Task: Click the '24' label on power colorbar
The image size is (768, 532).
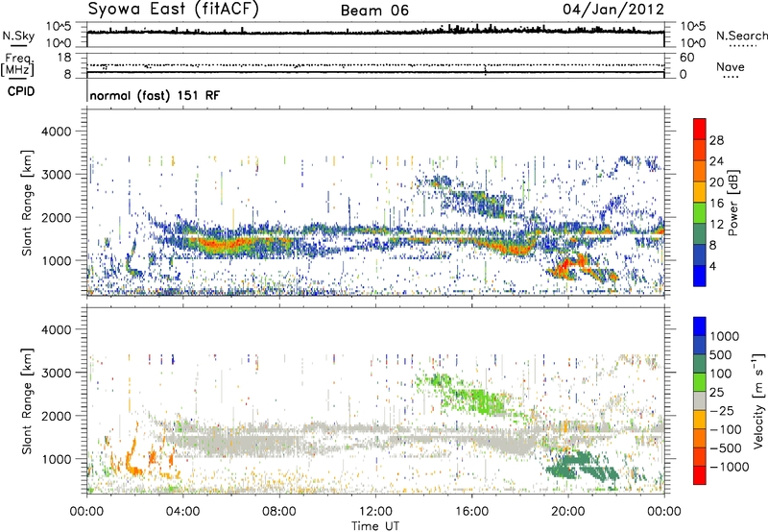Action: pos(716,161)
